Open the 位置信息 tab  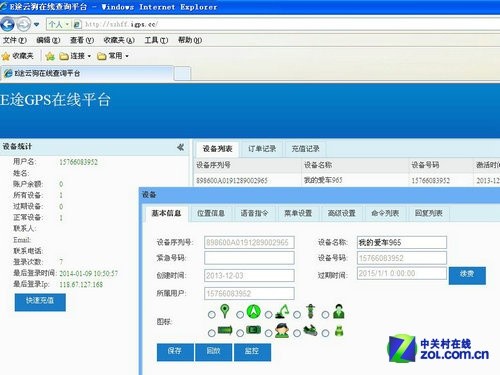pos(211,213)
